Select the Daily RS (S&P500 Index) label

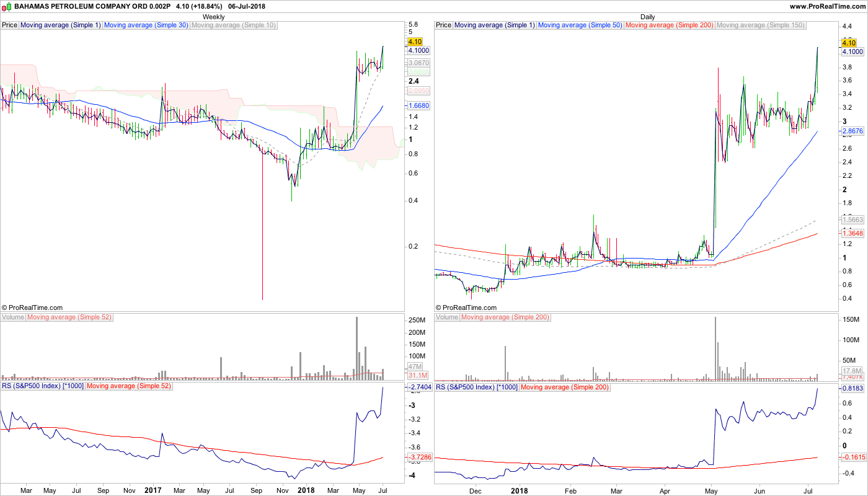[477, 387]
